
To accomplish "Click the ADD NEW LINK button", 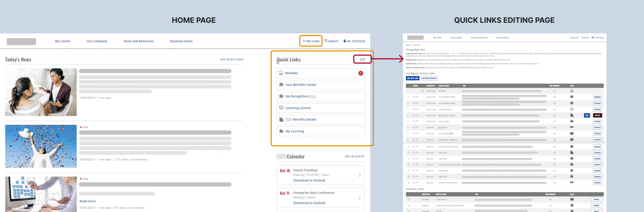I will tap(413, 78).
